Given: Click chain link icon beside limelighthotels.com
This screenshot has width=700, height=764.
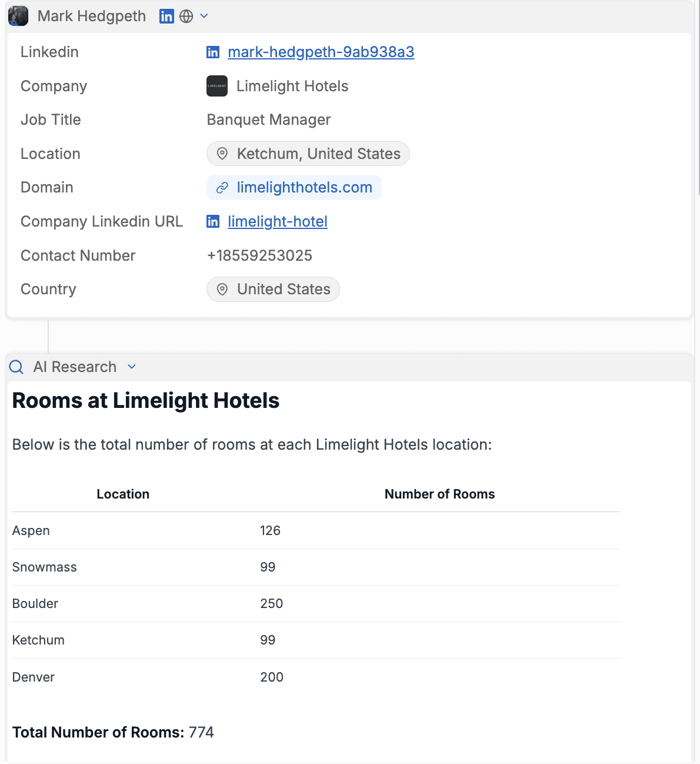Looking at the screenshot, I should [222, 188].
